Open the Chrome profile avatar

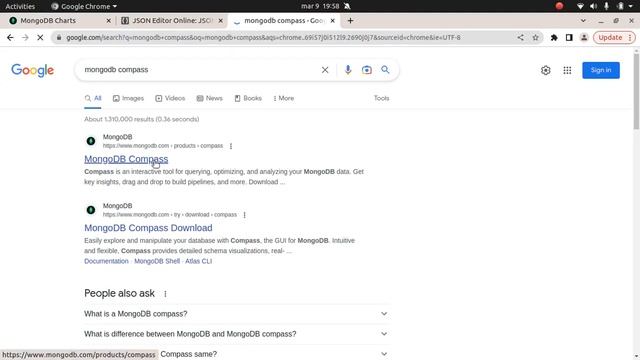click(x=584, y=38)
